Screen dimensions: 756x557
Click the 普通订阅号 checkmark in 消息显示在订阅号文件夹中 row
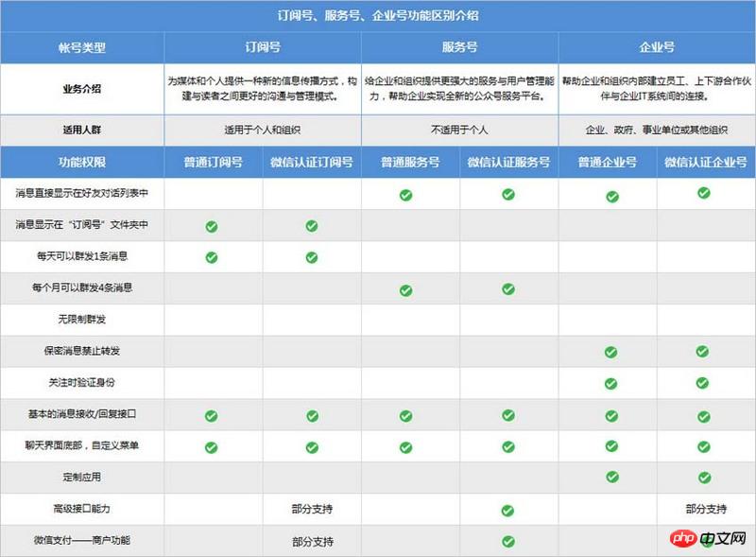[212, 226]
